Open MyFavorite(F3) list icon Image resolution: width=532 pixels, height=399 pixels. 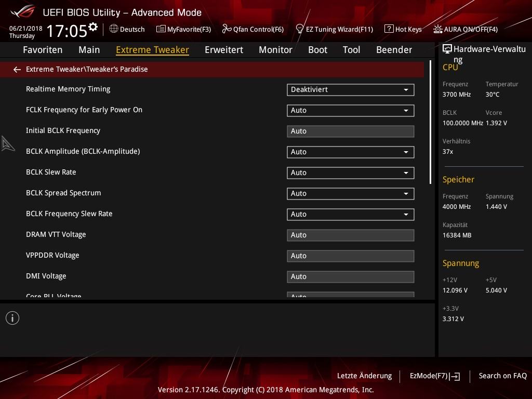tap(161, 29)
